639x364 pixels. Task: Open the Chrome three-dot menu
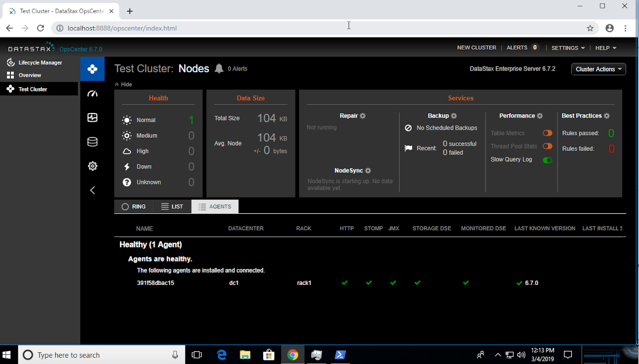pos(625,28)
